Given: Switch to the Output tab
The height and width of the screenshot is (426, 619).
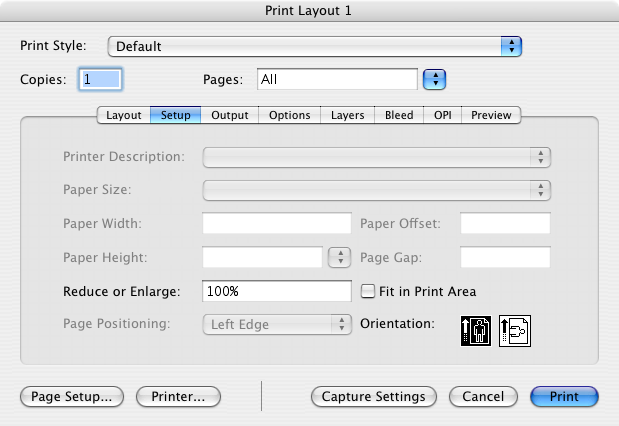Looking at the screenshot, I should click(x=230, y=115).
